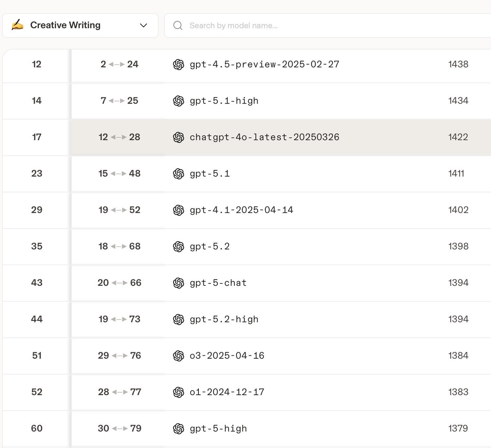Open model name in the score 1398 row
491x448 pixels.
[x=210, y=247]
